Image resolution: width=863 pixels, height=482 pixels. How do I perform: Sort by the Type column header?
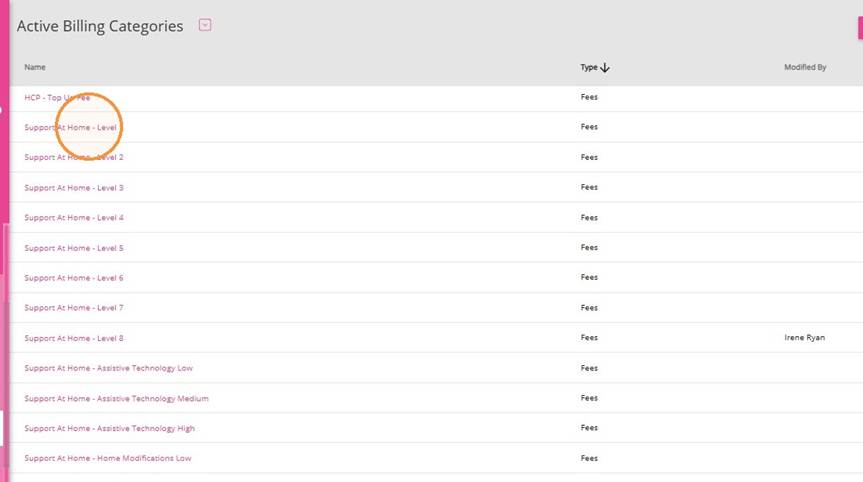[589, 67]
